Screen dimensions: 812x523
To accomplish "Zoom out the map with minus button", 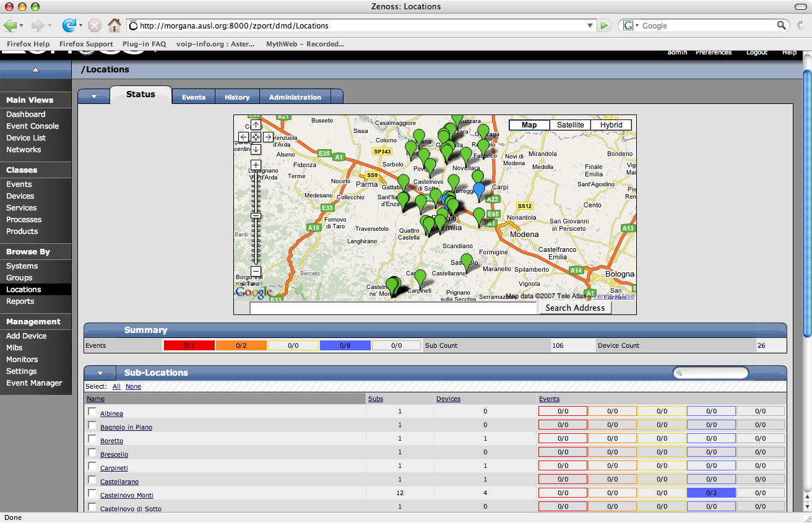I will [256, 270].
